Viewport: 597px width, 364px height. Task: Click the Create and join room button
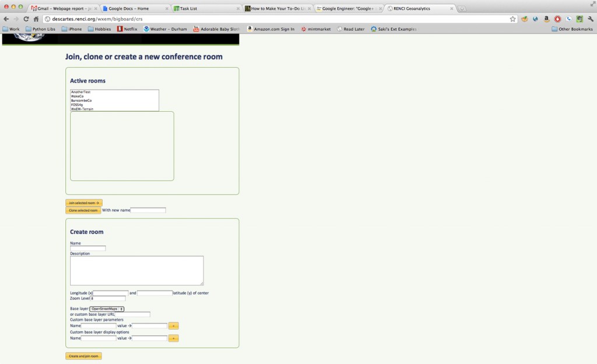(x=83, y=356)
